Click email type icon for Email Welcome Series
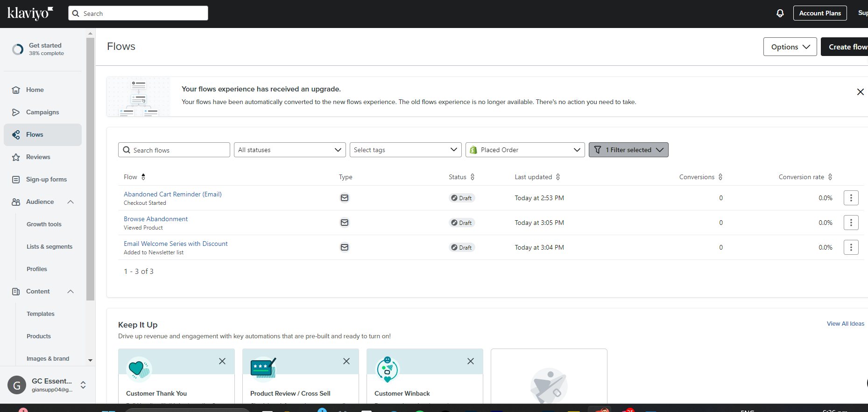This screenshot has height=412, width=868. (x=345, y=247)
